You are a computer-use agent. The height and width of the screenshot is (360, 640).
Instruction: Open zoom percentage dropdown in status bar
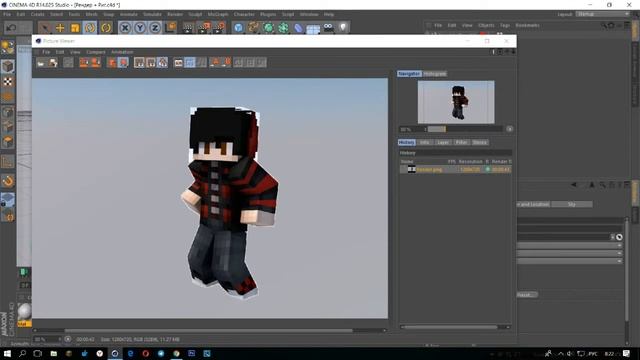[x=47, y=339]
